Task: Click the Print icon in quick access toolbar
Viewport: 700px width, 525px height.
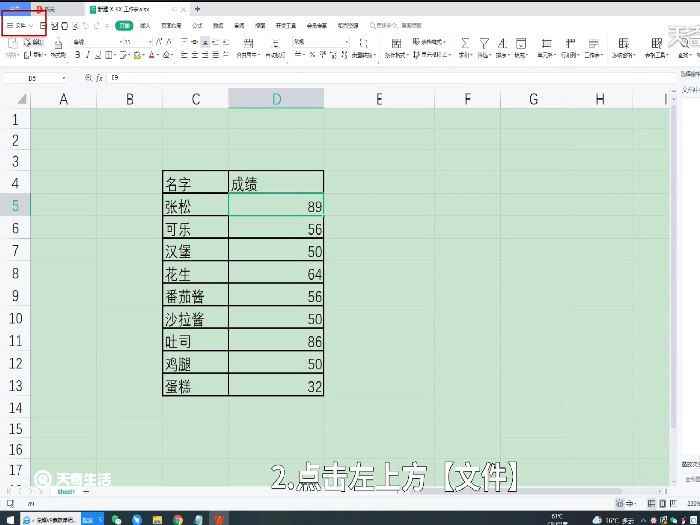Action: pos(65,26)
